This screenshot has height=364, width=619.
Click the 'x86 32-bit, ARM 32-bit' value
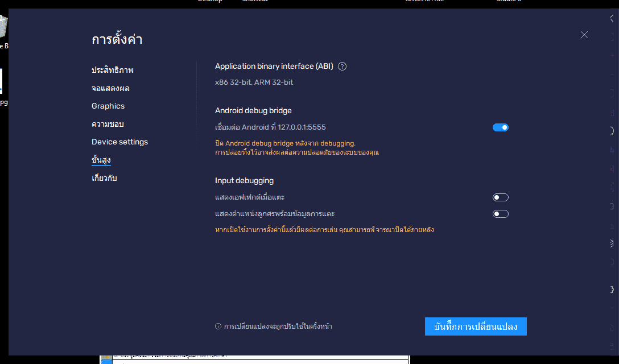(x=254, y=82)
